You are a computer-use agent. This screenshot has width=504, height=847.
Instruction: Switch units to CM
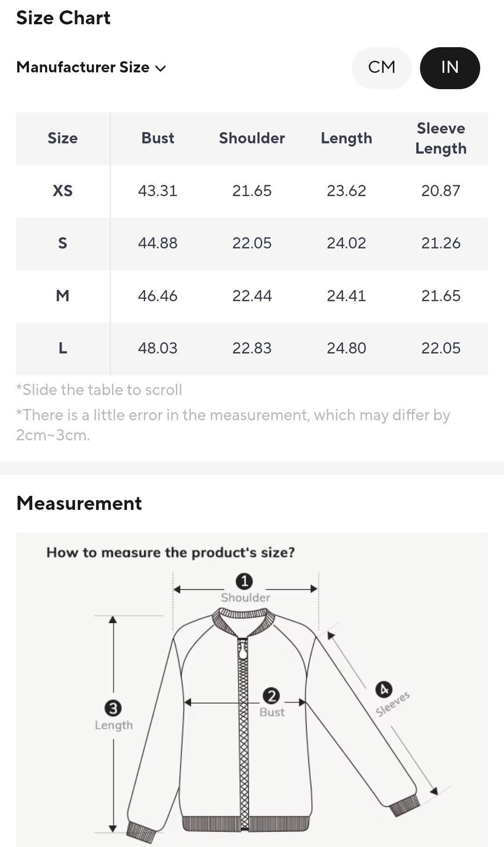pos(381,68)
